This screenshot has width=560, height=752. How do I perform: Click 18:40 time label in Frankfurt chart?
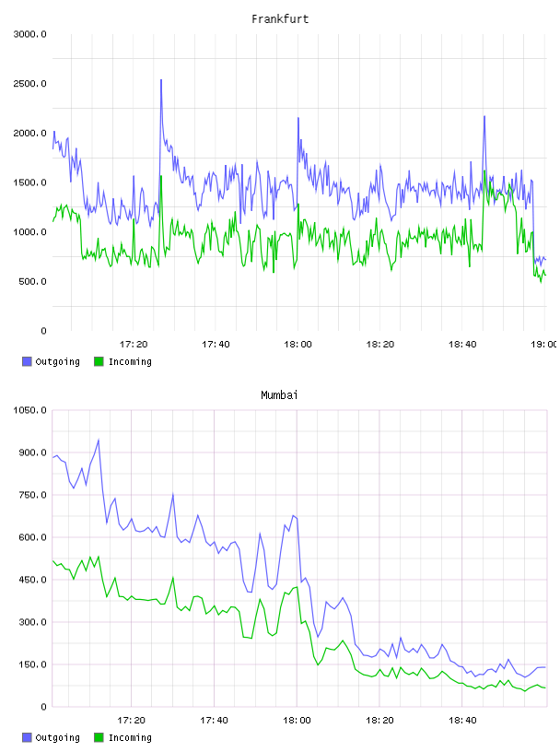click(462, 345)
